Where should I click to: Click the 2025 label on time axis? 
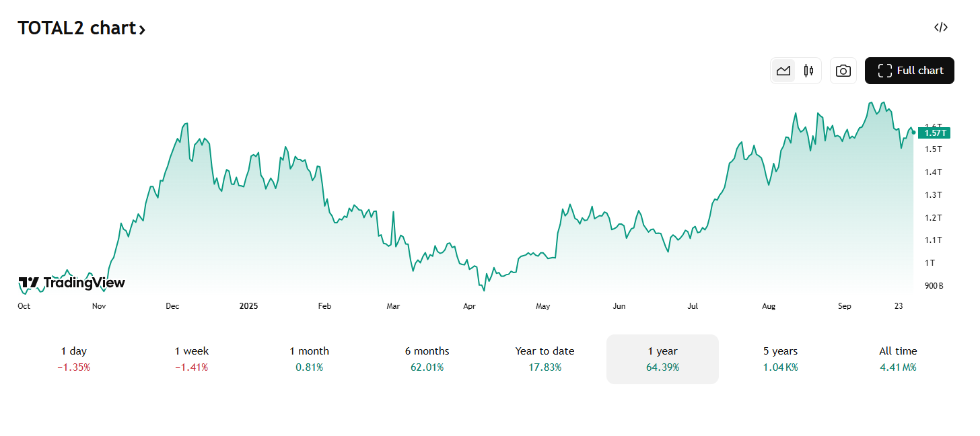248,306
